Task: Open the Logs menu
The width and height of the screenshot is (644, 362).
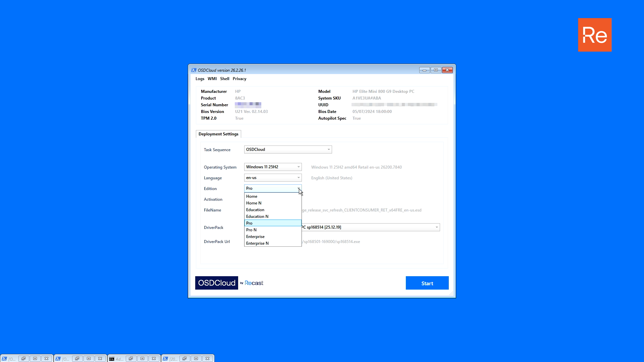Action: click(x=200, y=79)
